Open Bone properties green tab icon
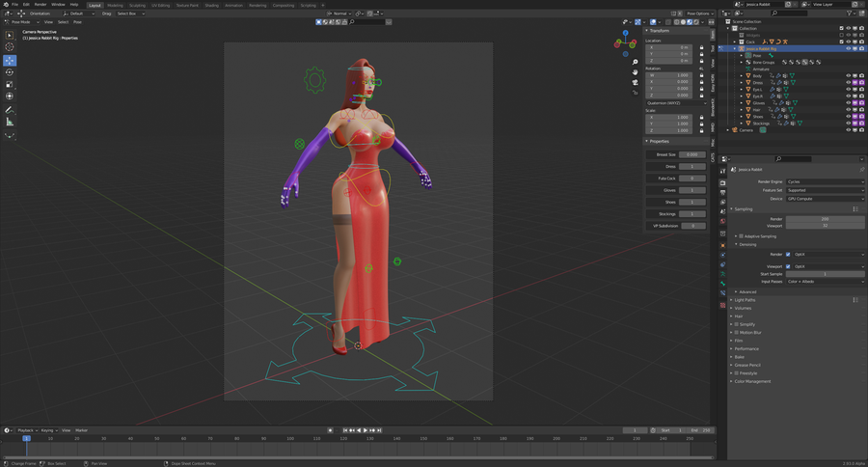 (x=723, y=283)
